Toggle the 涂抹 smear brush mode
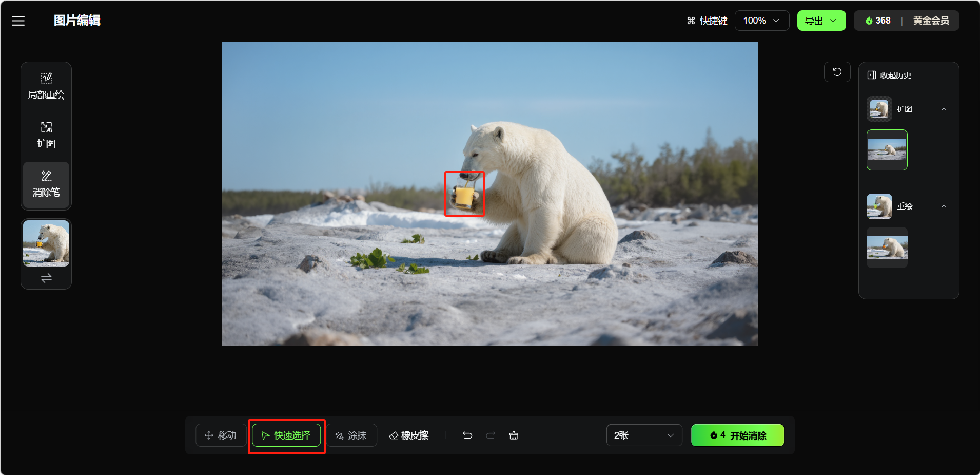The width and height of the screenshot is (980, 475). pos(351,435)
